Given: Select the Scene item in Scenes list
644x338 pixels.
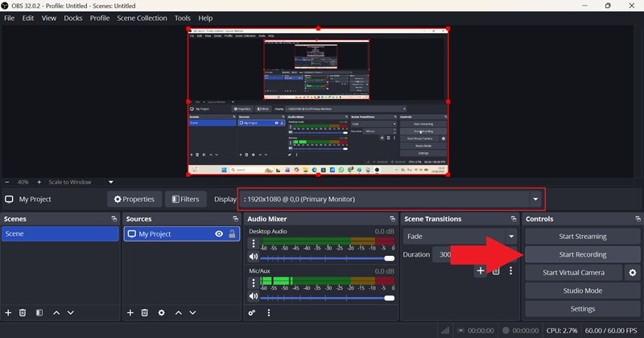Looking at the screenshot, I should (60, 233).
